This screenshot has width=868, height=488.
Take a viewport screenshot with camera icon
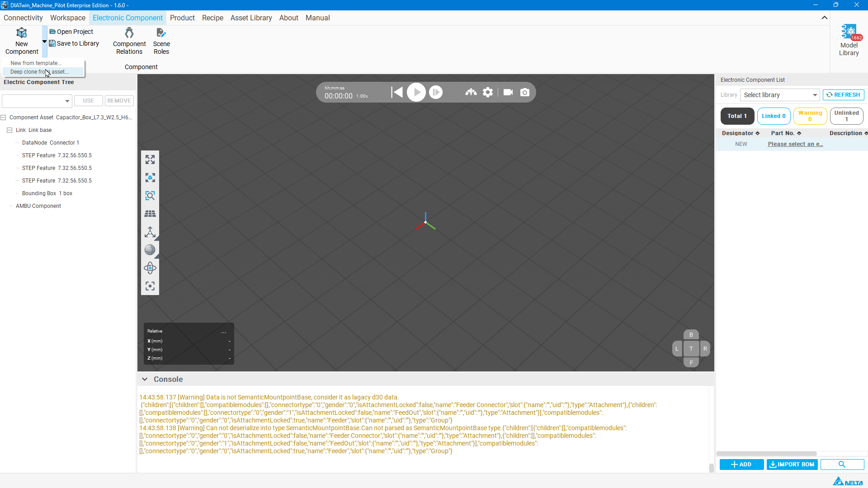[525, 92]
